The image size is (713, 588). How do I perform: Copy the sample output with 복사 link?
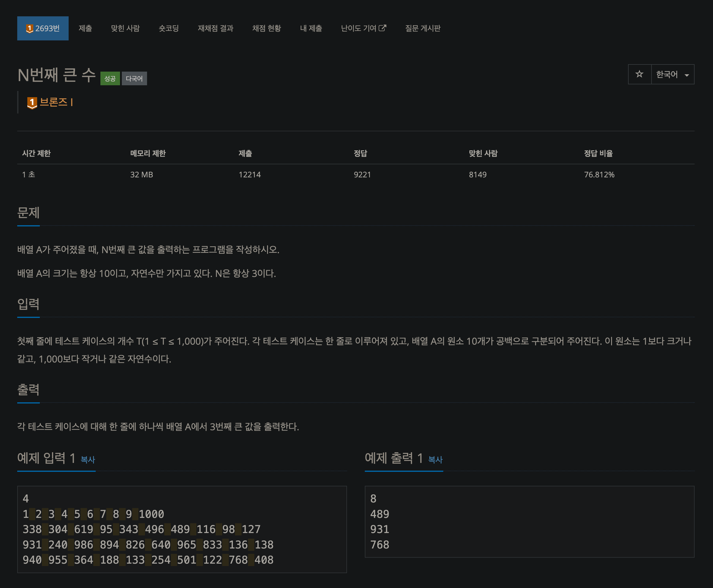click(x=435, y=460)
